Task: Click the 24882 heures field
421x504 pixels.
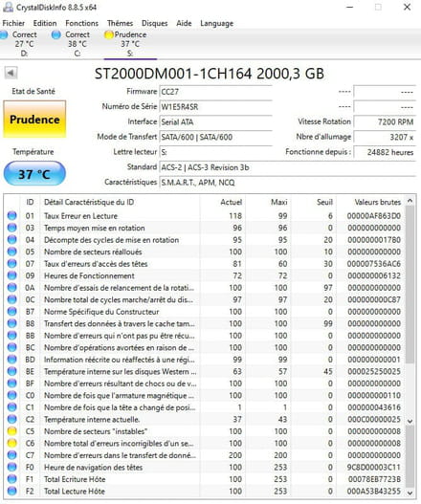Action: [x=385, y=152]
